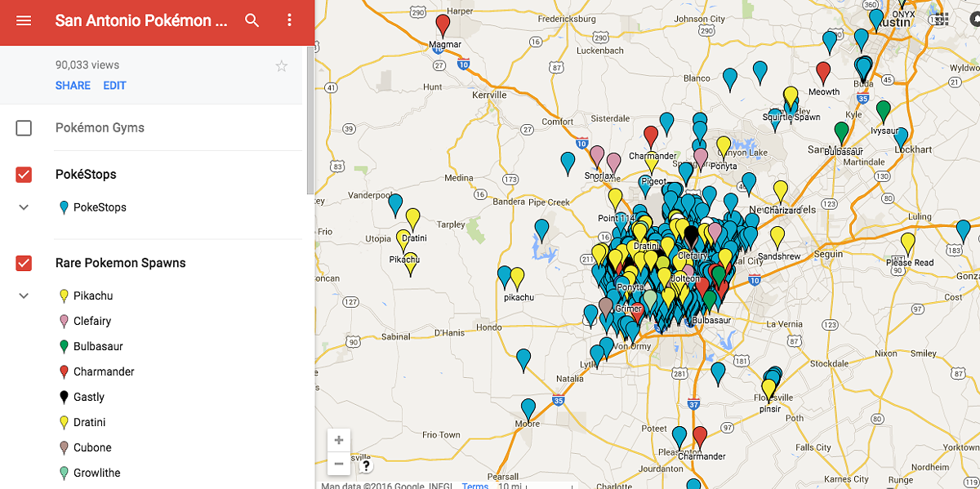980x489 pixels.
Task: Click the yellow Dratini pin near Utopia
Action: tap(412, 220)
